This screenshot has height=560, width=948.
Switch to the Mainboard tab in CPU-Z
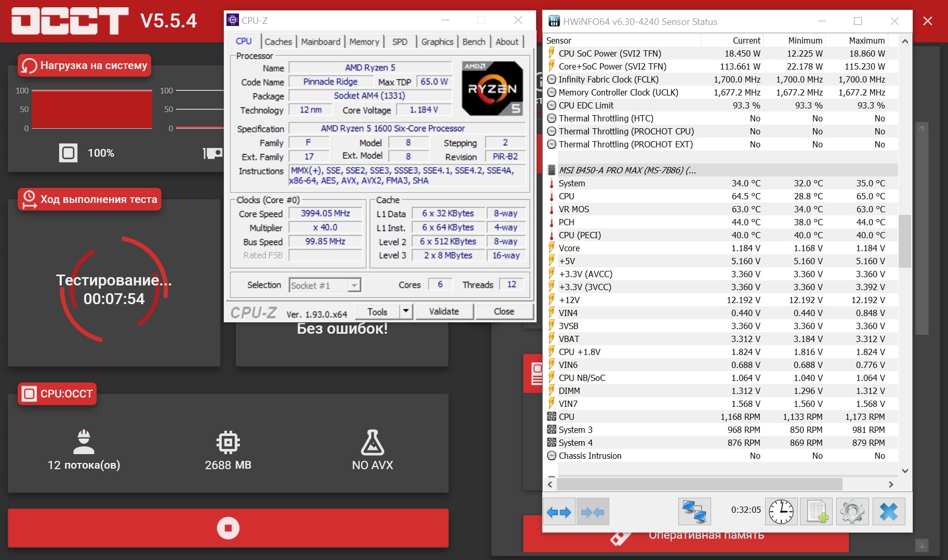[x=321, y=42]
